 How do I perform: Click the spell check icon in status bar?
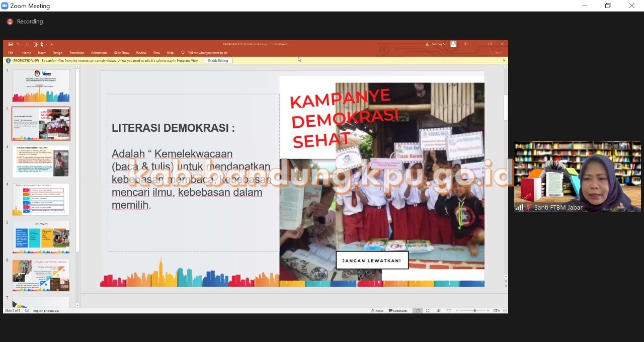(x=27, y=311)
